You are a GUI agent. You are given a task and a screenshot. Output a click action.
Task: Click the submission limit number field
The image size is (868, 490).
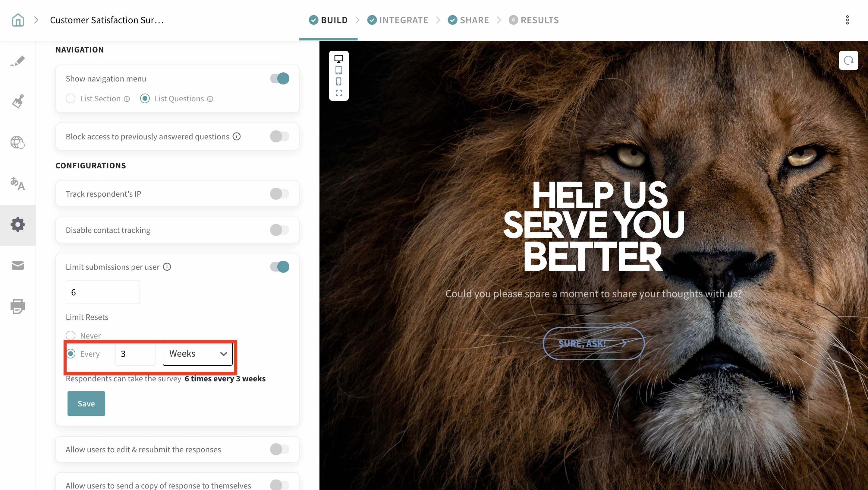pos(103,292)
